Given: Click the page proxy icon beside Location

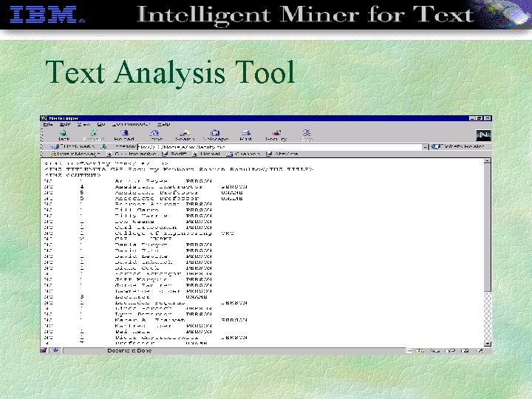Looking at the screenshot, I should point(104,146).
